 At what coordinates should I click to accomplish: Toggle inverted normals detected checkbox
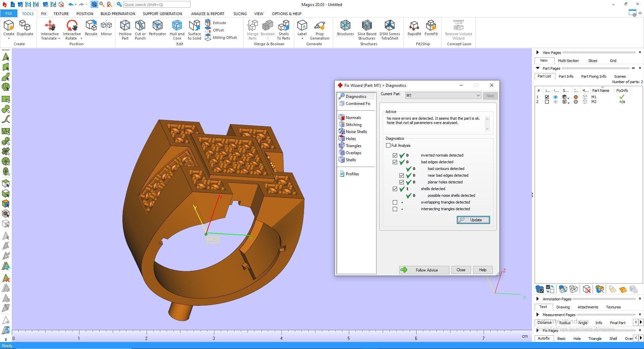coord(395,155)
